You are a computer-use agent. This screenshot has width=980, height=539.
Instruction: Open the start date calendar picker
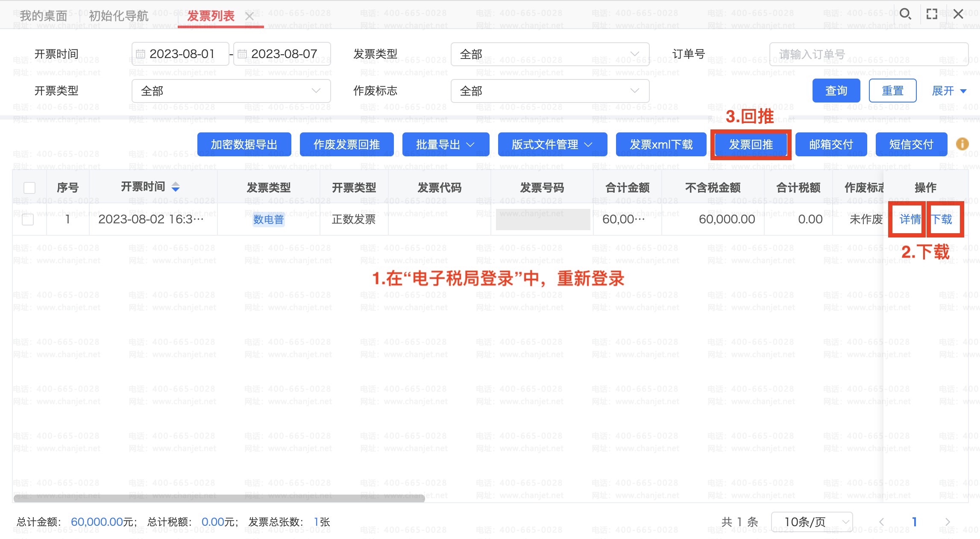[141, 54]
